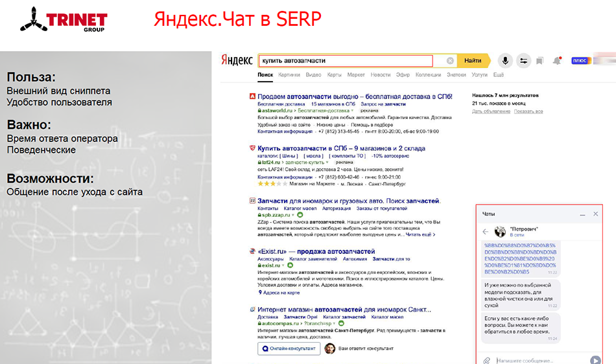Click 15 магазинов в СПб sitelink
Viewport: 616px width, 364px height.
pos(333,104)
